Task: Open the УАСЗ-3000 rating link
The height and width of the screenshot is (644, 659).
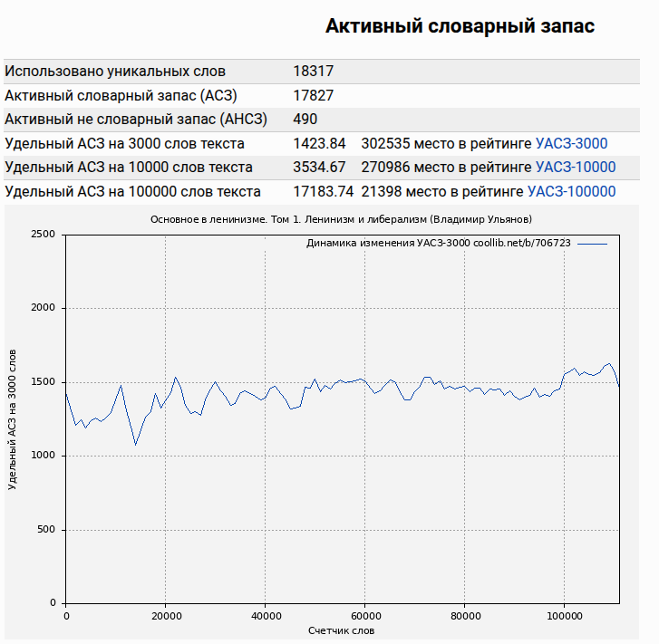Action: (x=571, y=143)
